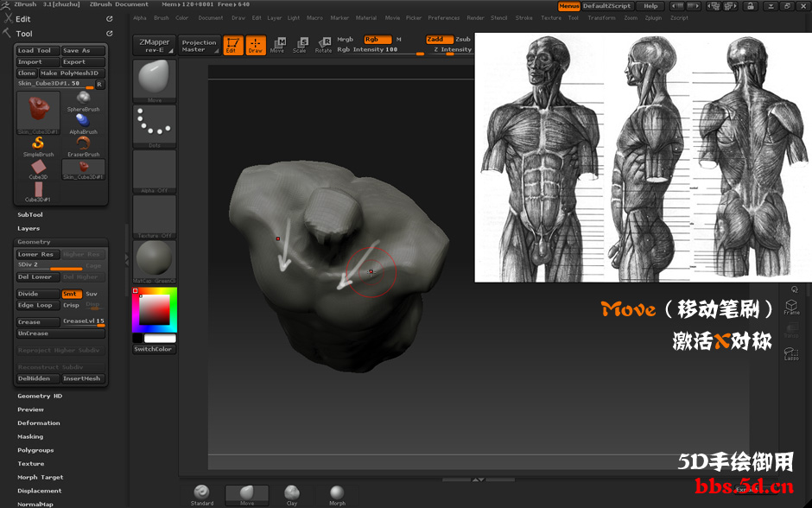Open the Texture Off selector
Image resolution: width=812 pixels, height=508 pixels.
pyautogui.click(x=155, y=217)
